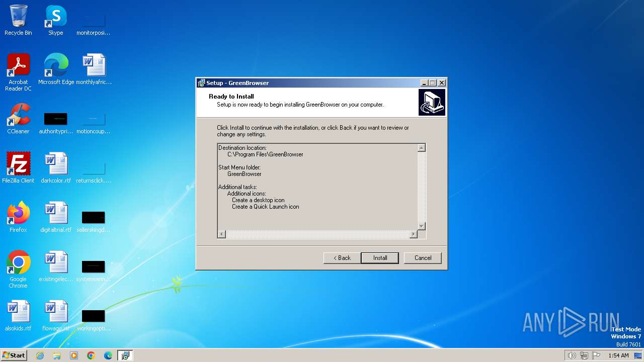Viewport: 644px width, 362px height.
Task: Click the 'Create a desktop icon' line
Action: click(x=258, y=200)
